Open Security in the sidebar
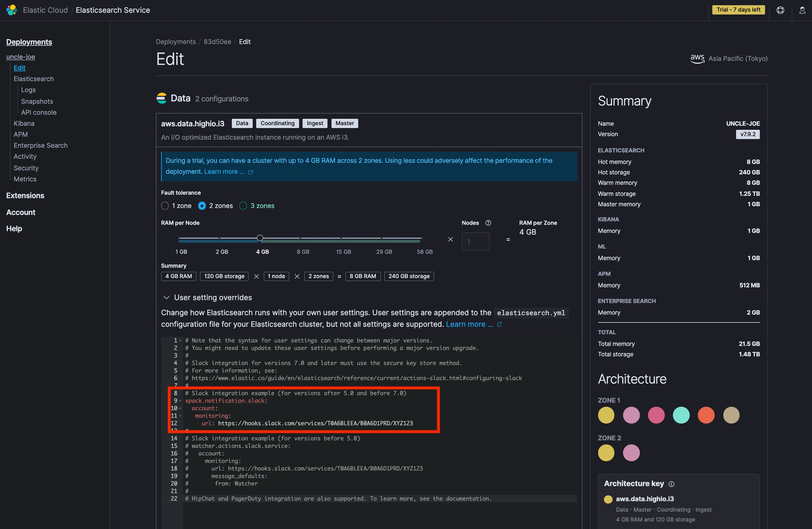 click(x=26, y=168)
